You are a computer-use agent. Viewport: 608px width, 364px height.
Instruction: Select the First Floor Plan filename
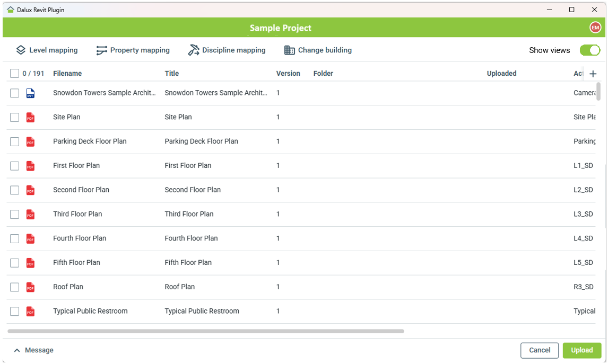pos(76,166)
